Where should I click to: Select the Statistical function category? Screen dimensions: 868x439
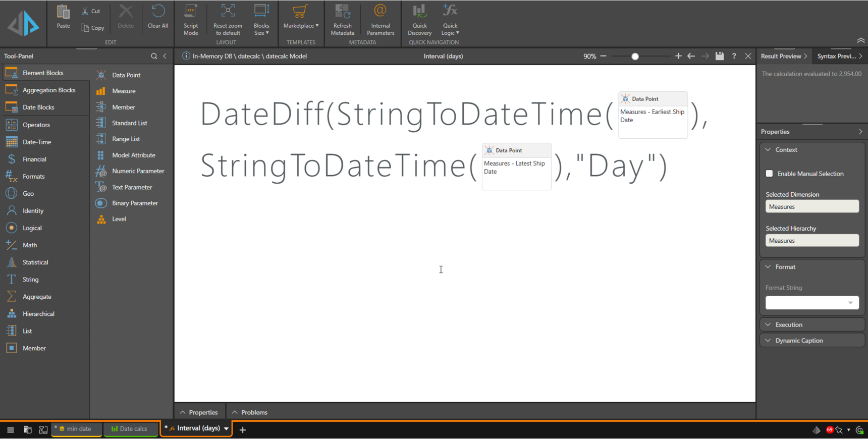35,262
